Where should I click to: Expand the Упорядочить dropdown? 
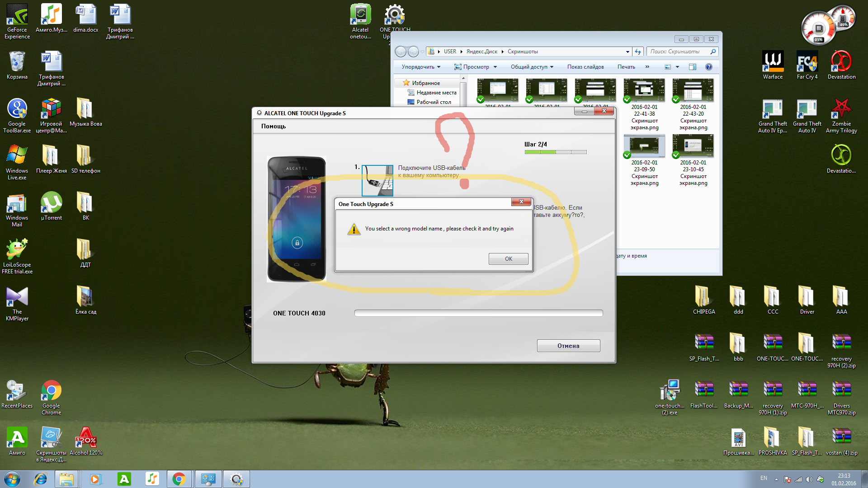[421, 67]
